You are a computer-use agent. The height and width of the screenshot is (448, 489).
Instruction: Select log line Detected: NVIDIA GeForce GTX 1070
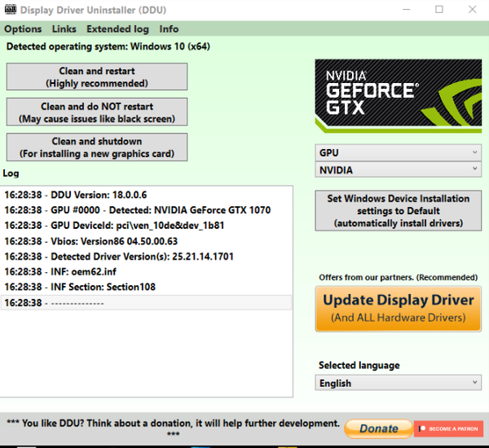pyautogui.click(x=146, y=210)
